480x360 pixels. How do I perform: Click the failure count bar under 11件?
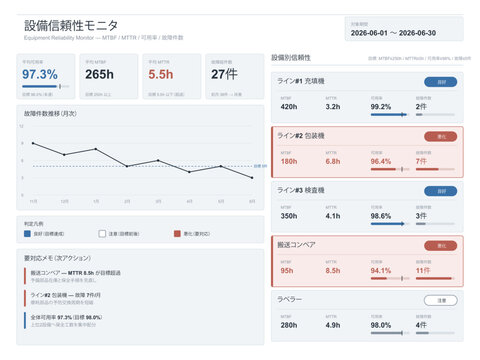(x=435, y=279)
